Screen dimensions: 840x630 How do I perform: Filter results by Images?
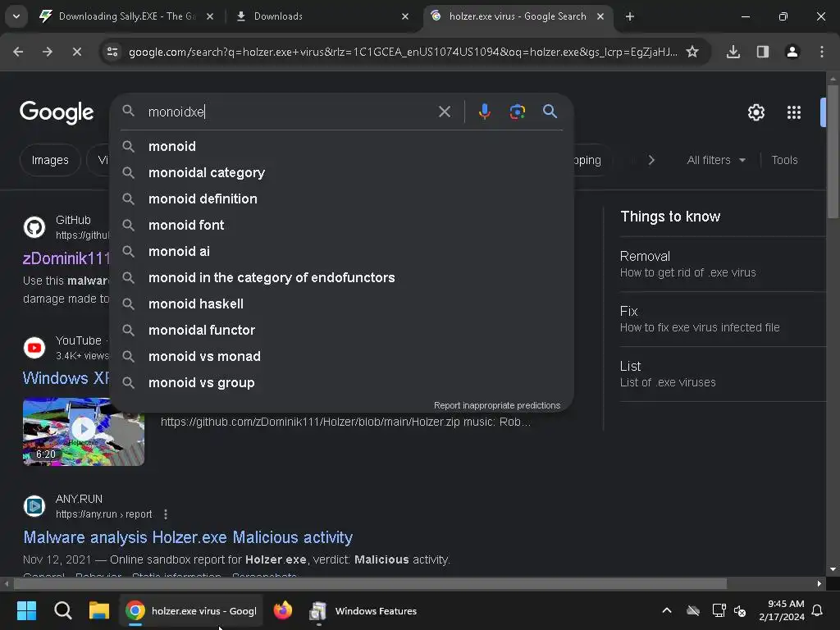click(50, 160)
